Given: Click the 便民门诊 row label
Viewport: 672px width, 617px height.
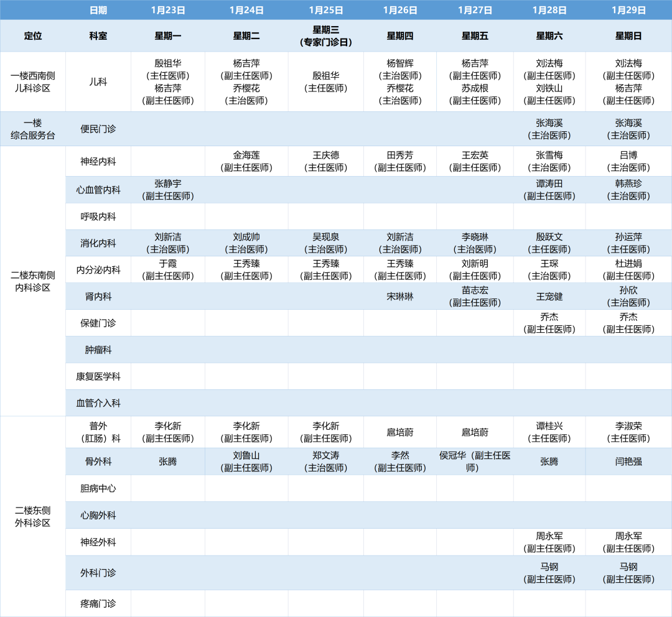Looking at the screenshot, I should coord(98,129).
